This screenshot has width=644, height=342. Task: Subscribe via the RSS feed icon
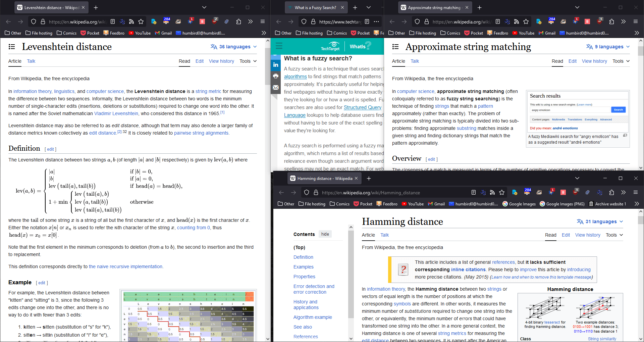(131, 21)
